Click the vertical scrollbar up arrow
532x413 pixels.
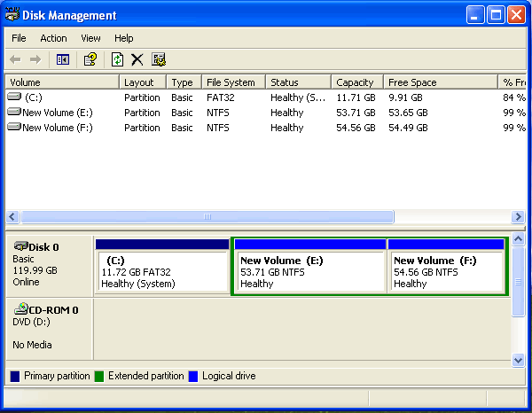(518, 239)
